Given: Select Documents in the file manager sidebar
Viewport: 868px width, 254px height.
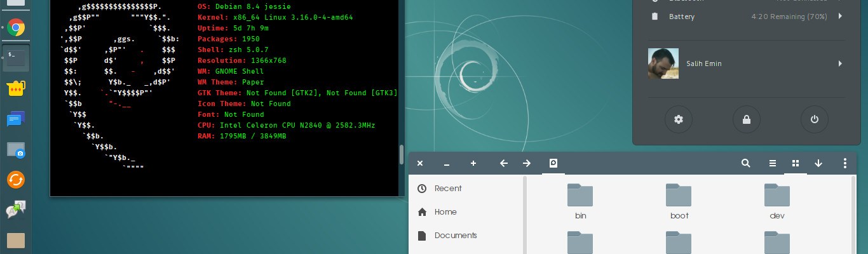Looking at the screenshot, I should point(456,236).
